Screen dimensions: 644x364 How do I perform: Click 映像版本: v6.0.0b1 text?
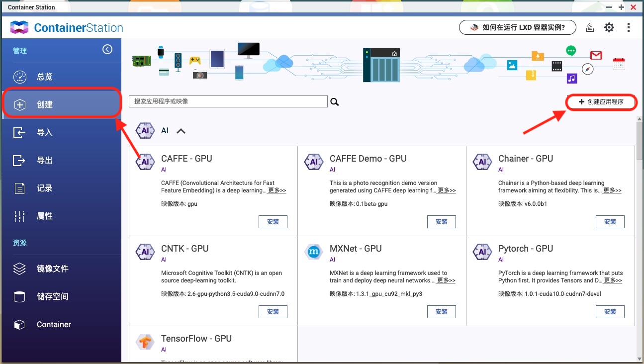(x=523, y=204)
